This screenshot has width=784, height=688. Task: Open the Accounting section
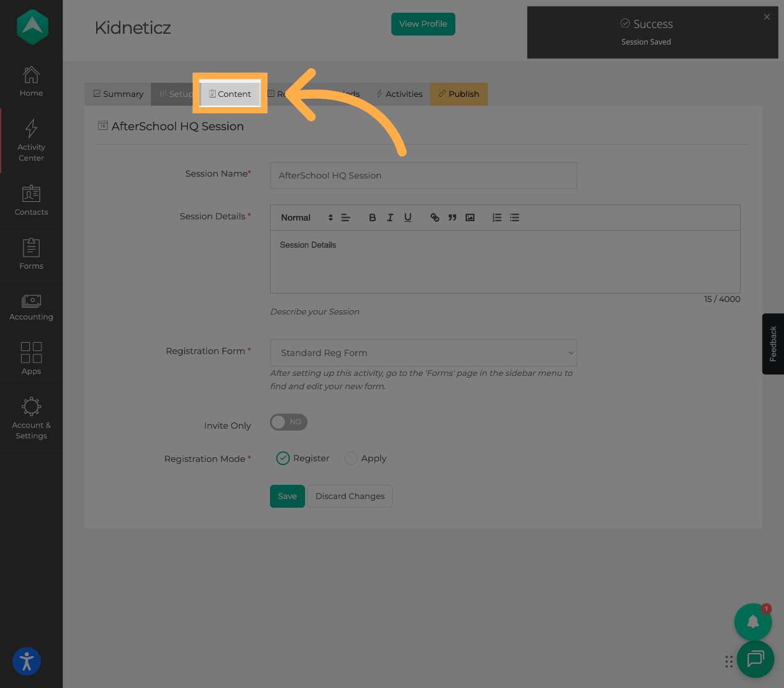point(31,306)
